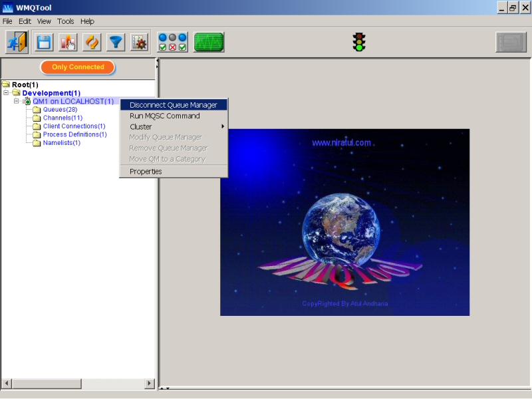Click the Process Definitions(1) folder icon
The height and width of the screenshot is (399, 532).
click(37, 135)
